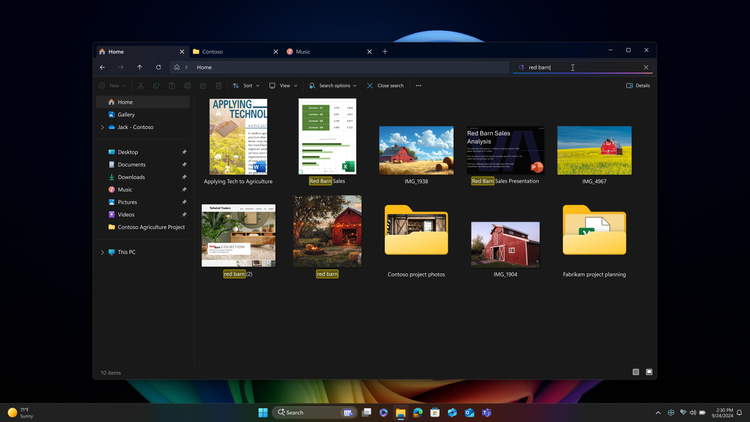Open the Downloads folder in sidebar

(130, 177)
